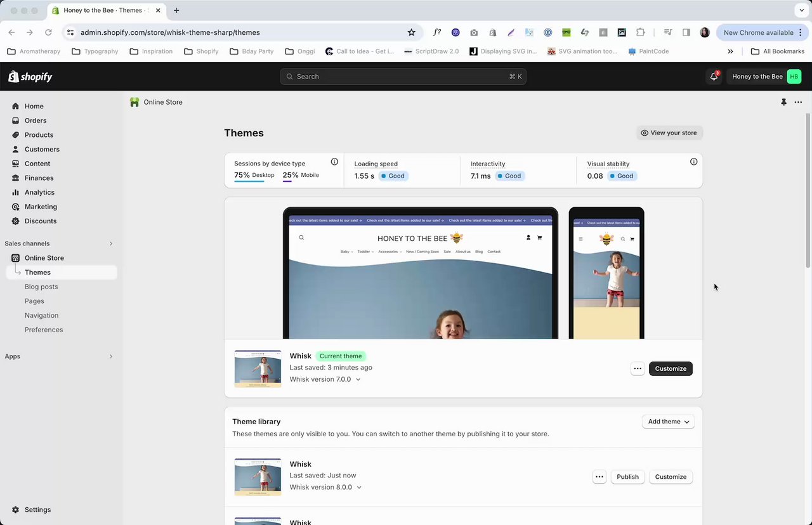Click the Good badge for Loading speed
The height and width of the screenshot is (525, 812).
(393, 176)
